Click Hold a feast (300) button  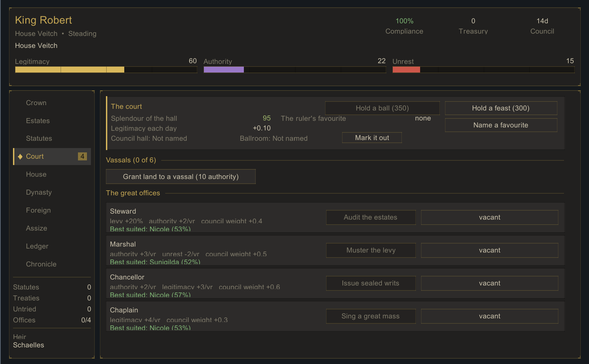point(501,108)
